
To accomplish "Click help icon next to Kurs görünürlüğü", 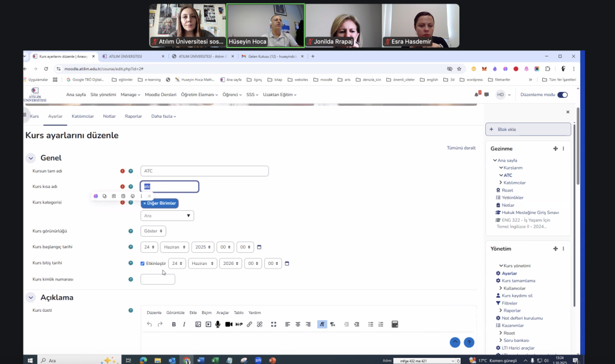I will pyautogui.click(x=130, y=231).
